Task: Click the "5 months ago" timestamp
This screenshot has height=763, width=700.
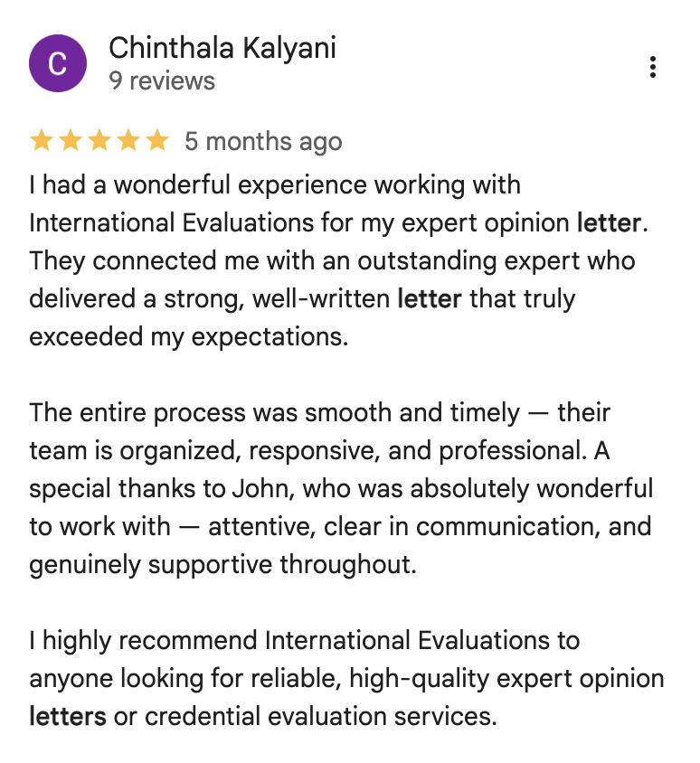Action: click(263, 142)
